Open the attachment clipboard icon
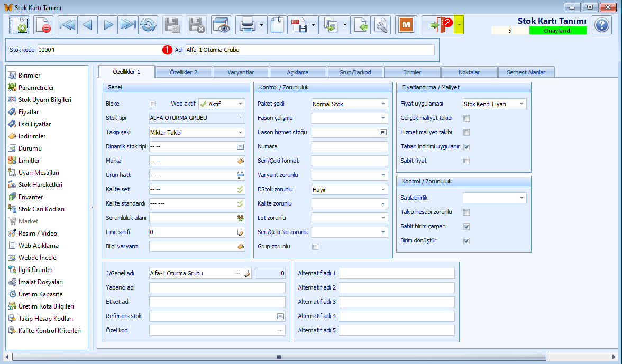 [277, 25]
